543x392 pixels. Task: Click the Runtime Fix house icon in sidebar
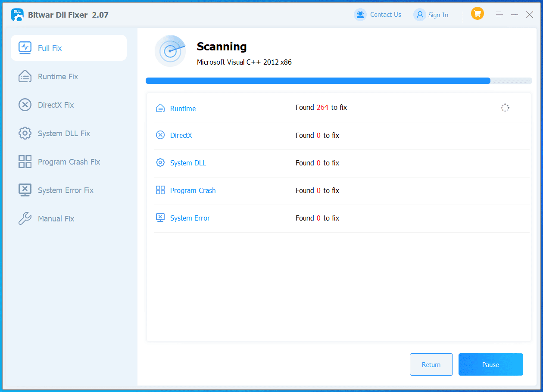[x=25, y=76]
